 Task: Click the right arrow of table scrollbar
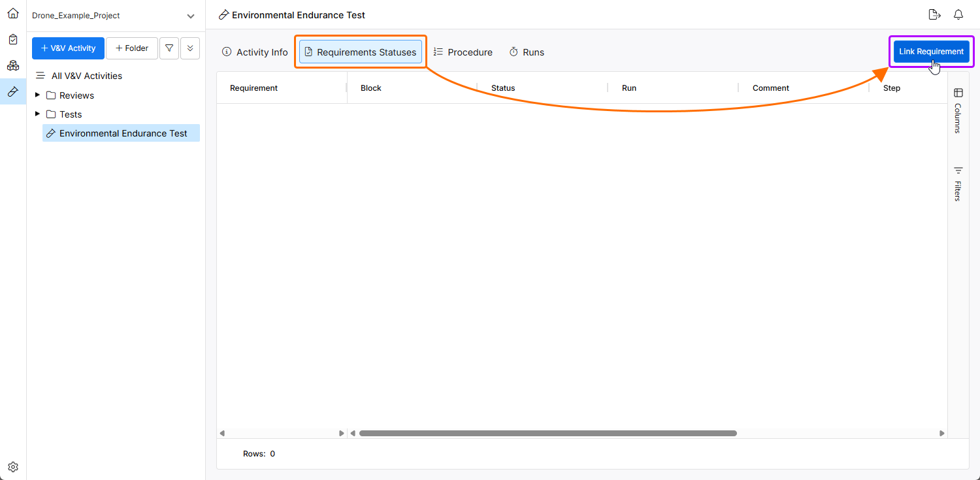[941, 433]
